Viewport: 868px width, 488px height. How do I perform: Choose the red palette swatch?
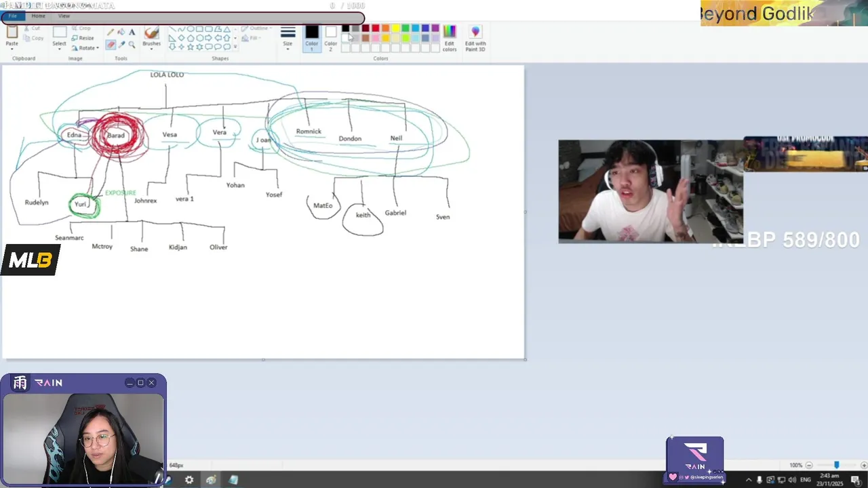coord(375,28)
